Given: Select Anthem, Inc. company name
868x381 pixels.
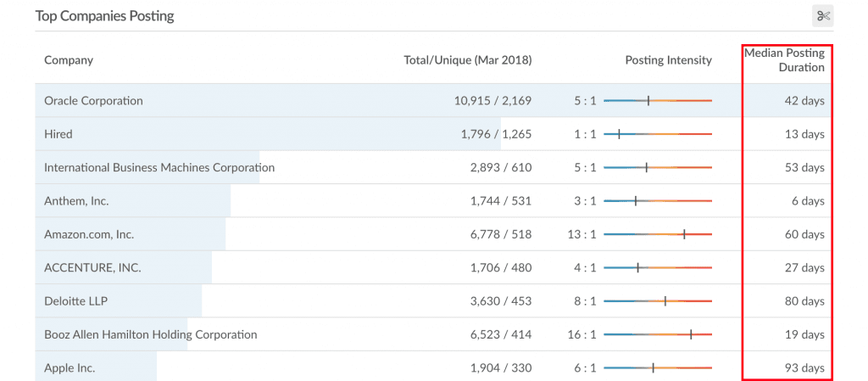Looking at the screenshot, I should 76,201.
